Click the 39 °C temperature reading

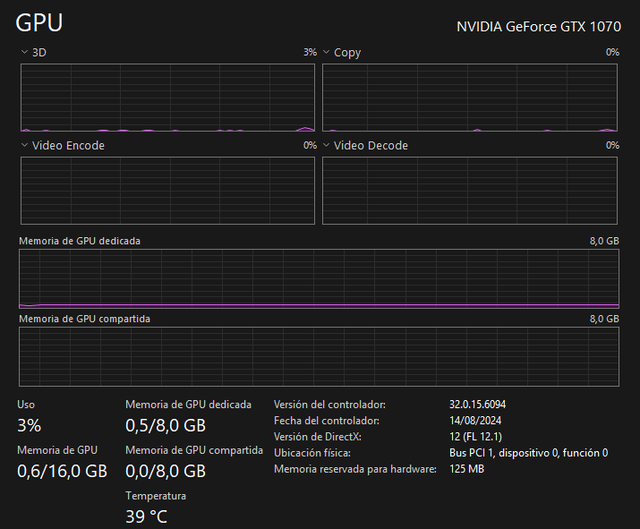pos(146,516)
